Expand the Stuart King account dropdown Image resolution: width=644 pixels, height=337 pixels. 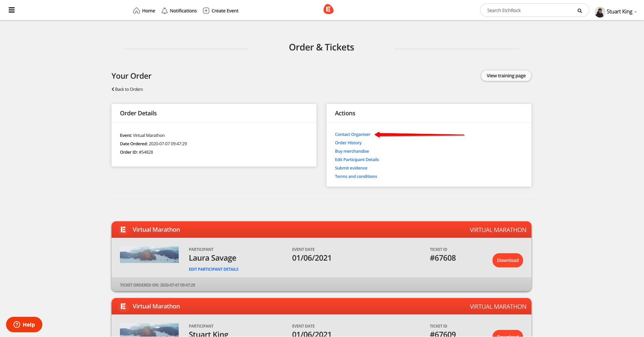(635, 12)
